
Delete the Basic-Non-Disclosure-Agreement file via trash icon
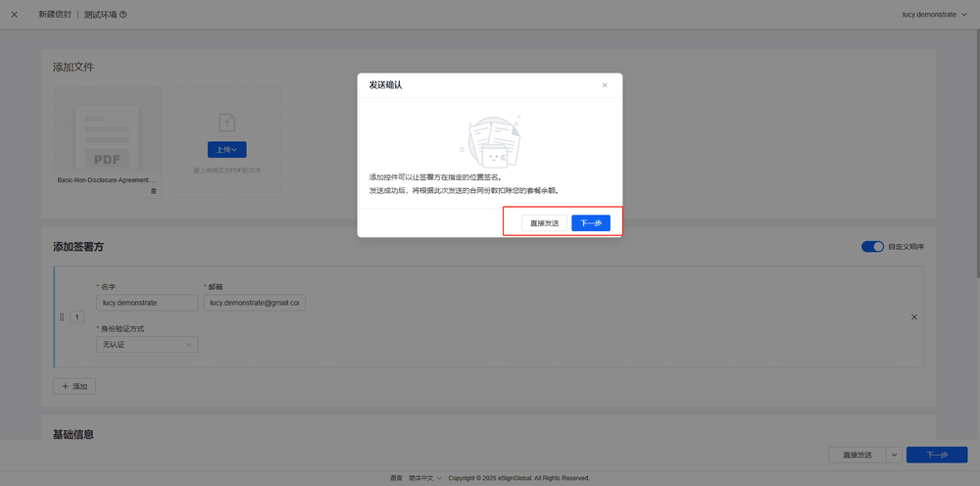153,191
